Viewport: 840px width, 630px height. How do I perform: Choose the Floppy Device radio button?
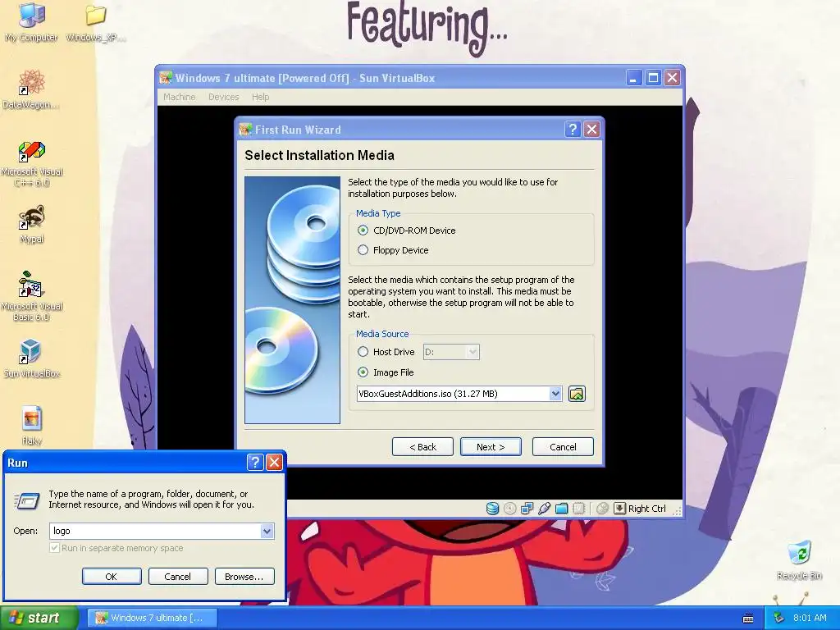coord(363,250)
